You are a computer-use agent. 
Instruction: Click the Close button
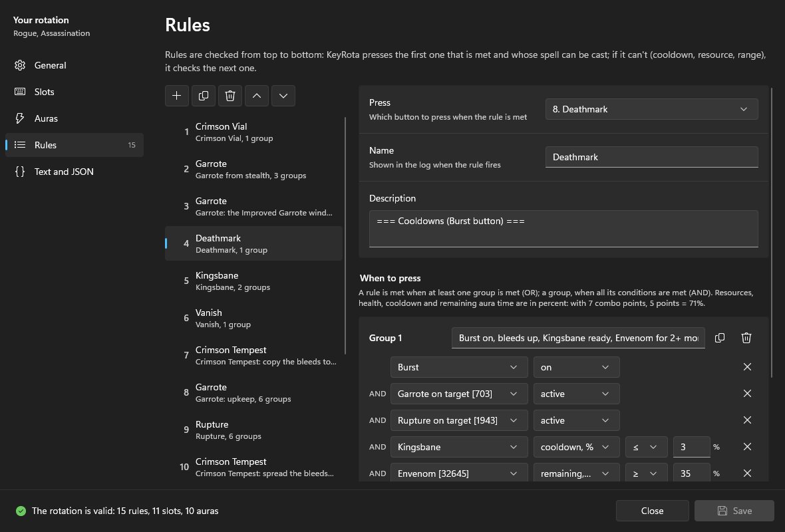pos(653,511)
